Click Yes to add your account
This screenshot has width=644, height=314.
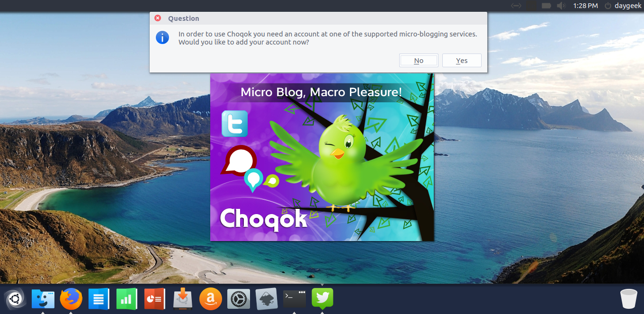point(462,61)
